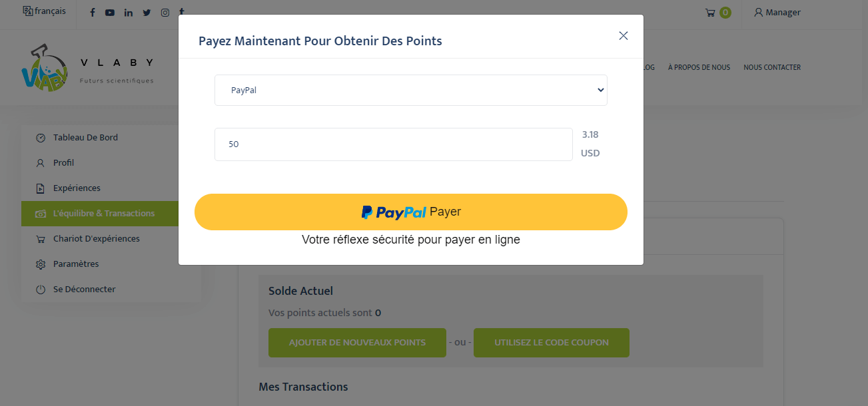
Task: Select the Twitter icon
Action: pos(147,12)
